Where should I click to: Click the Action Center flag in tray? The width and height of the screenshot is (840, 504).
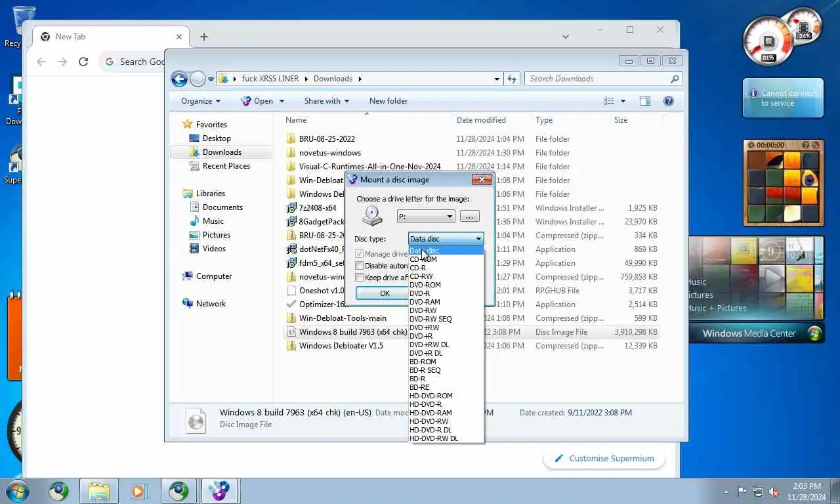click(x=742, y=492)
